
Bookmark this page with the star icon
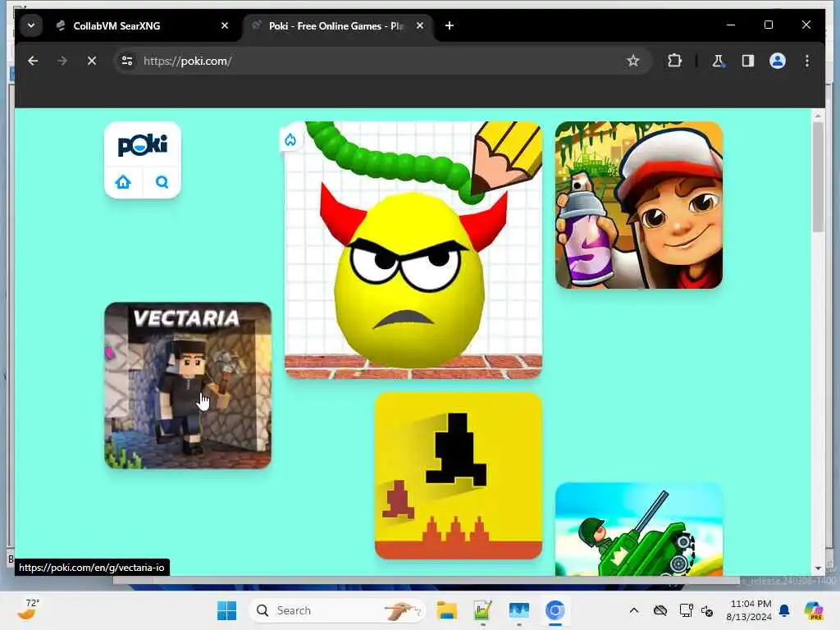coord(633,61)
